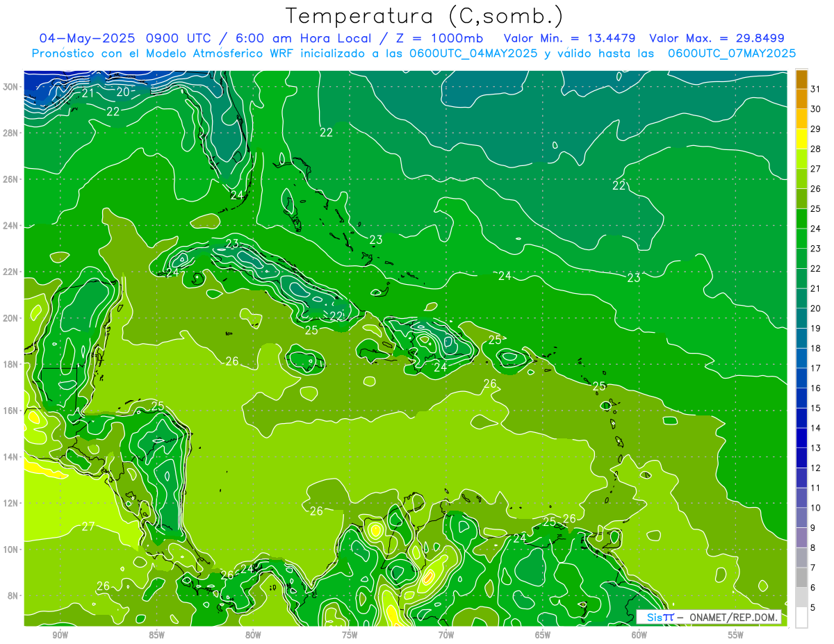
Task: Click the 55W longitude axis label
Action: point(736,635)
